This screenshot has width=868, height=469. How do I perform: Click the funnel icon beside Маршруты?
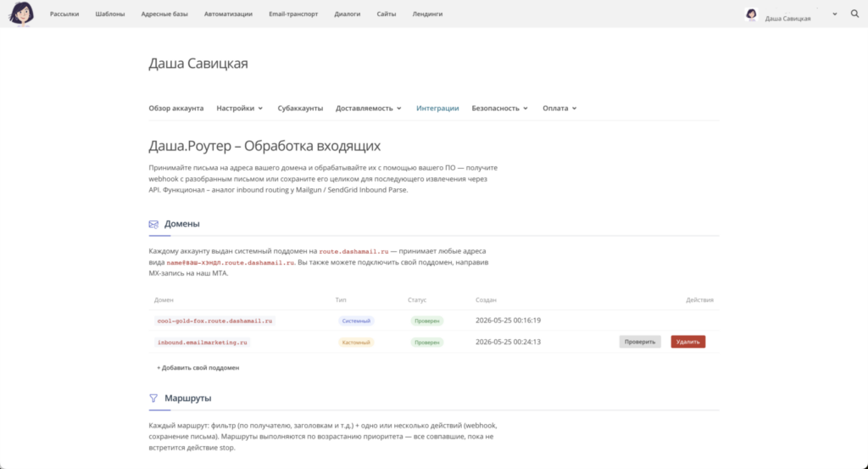pos(153,398)
